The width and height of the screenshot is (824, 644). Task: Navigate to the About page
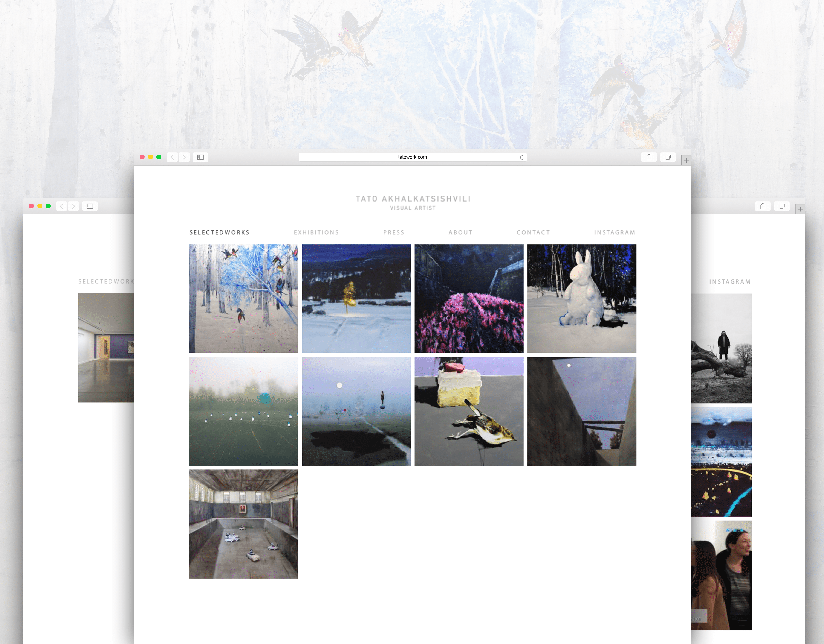[x=460, y=232]
